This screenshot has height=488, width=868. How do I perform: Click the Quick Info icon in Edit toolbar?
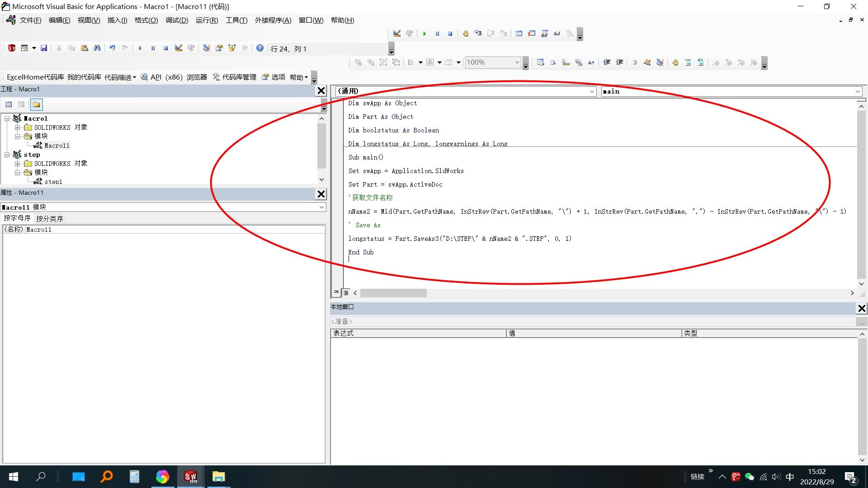[566, 62]
